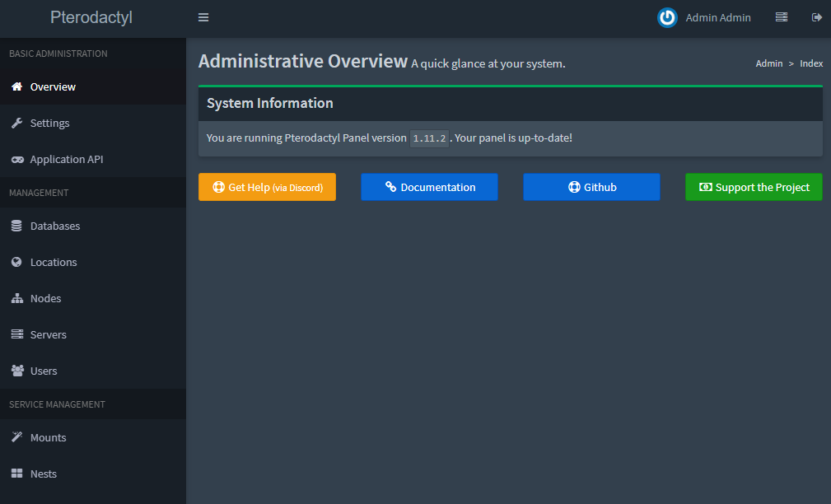
Task: Click the Settings wrench icon
Action: click(17, 123)
